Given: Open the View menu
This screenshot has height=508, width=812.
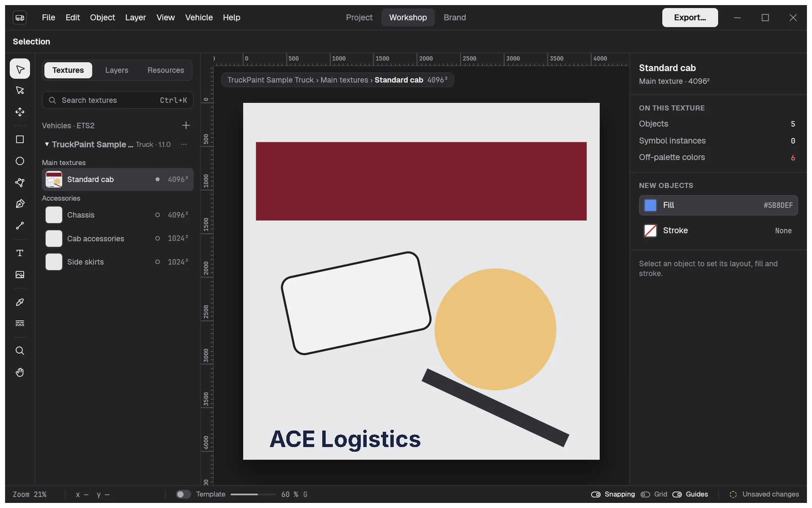Looking at the screenshot, I should 165,18.
